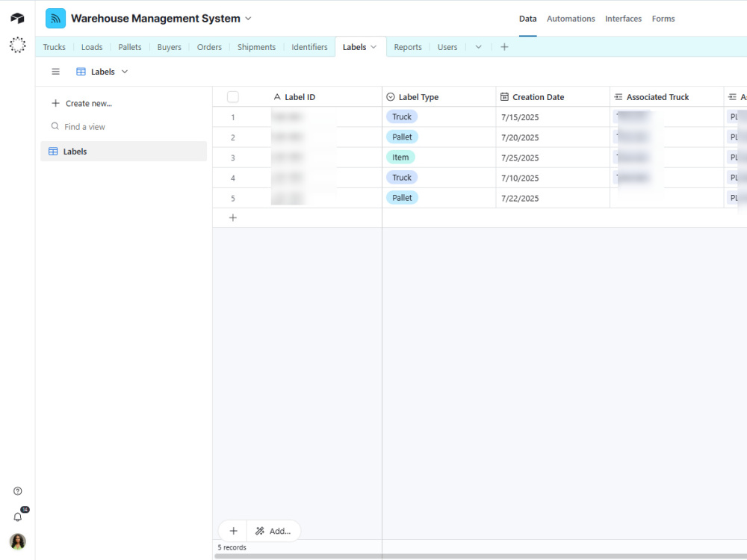Viewport: 747px width, 560px height.
Task: Open the help question mark icon
Action: click(18, 491)
